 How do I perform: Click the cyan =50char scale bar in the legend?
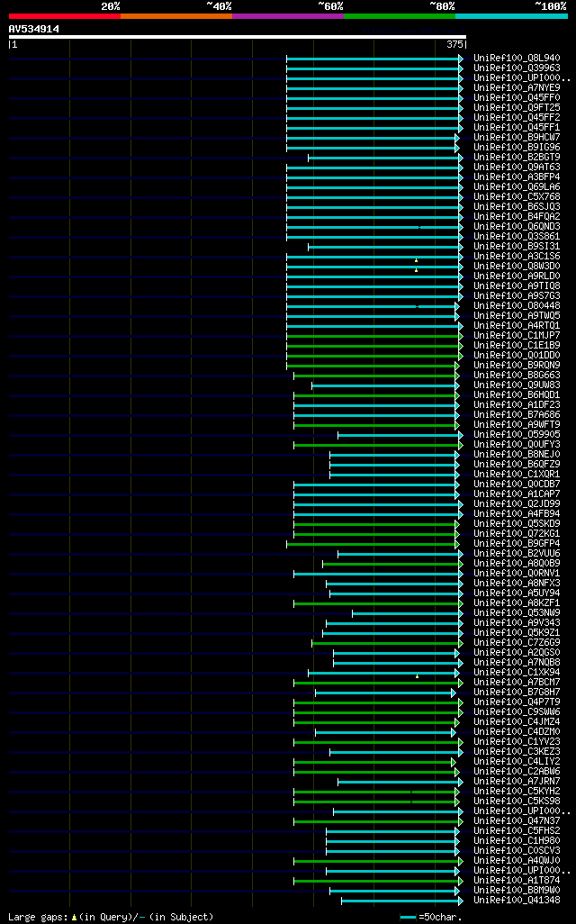coord(408,918)
